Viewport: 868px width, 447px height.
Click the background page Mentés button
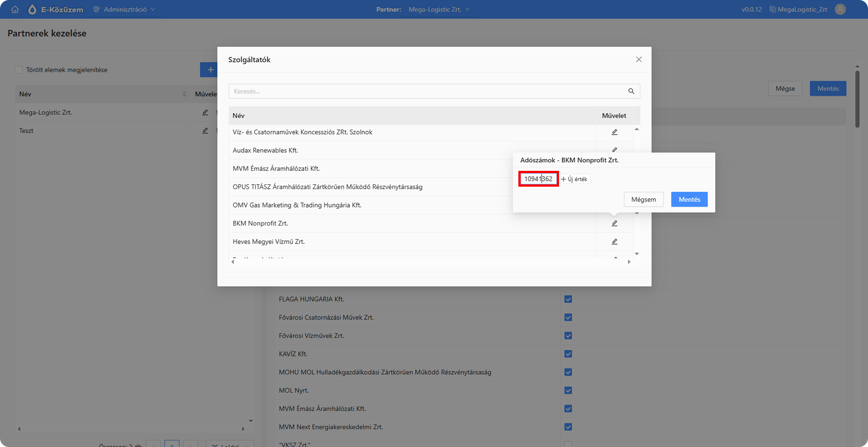click(828, 89)
